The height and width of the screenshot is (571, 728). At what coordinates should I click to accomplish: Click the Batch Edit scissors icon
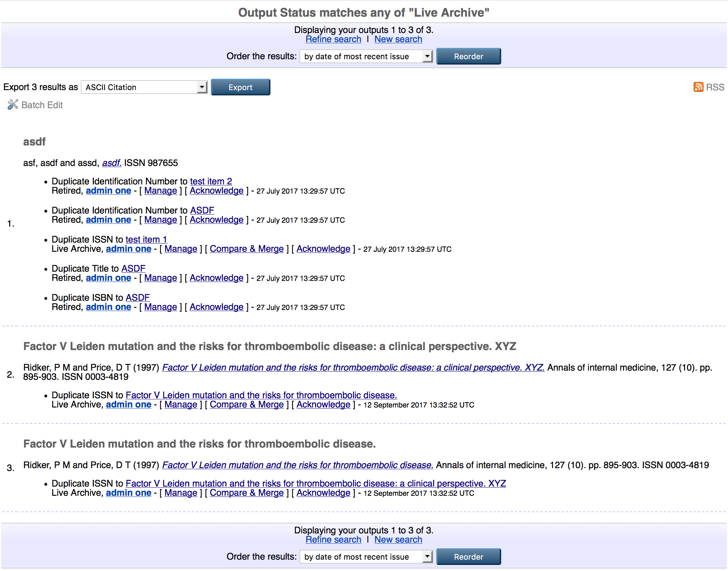click(13, 105)
